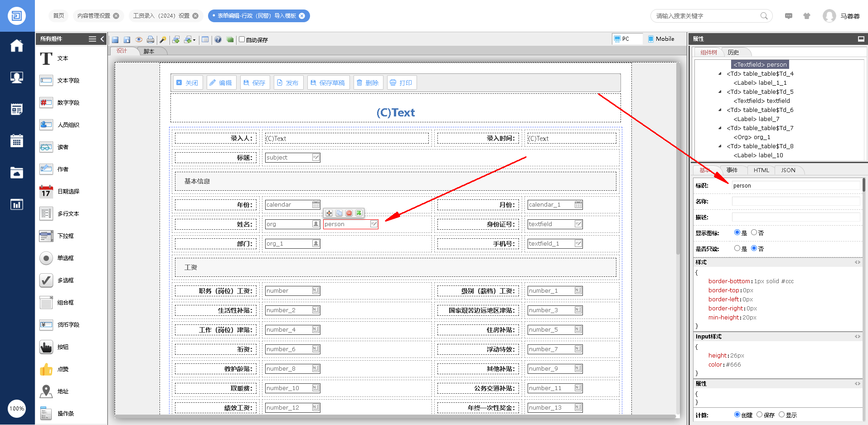Image resolution: width=868 pixels, height=425 pixels.
Task: Click the preview eye icon in toolbar
Action: coord(139,40)
